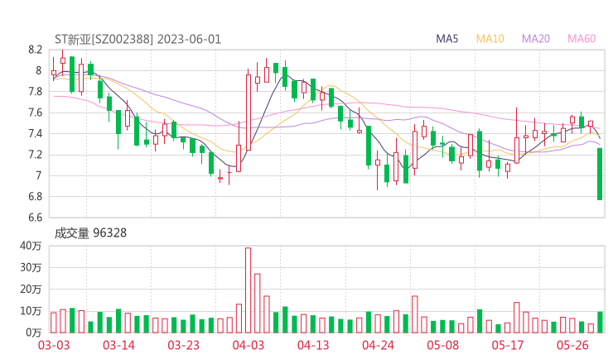Click the 03-14 date axis label

click(x=118, y=345)
